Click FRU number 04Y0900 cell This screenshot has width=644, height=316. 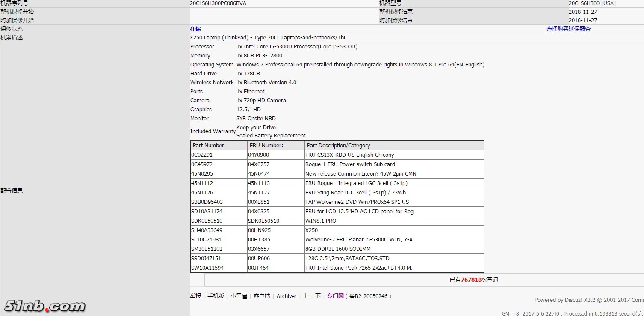276,155
